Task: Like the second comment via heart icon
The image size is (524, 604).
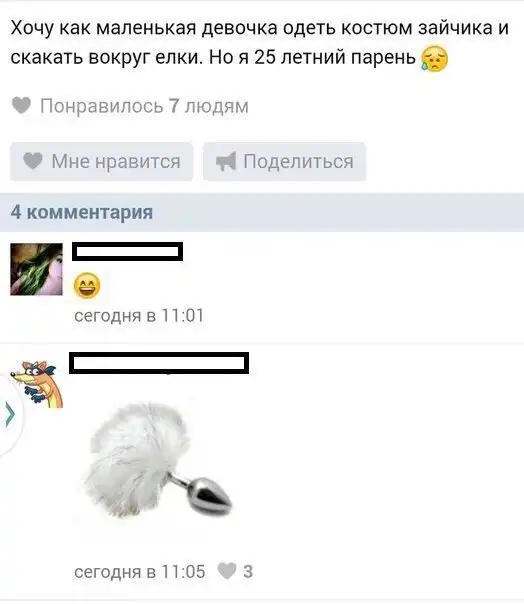Action: pos(227,571)
